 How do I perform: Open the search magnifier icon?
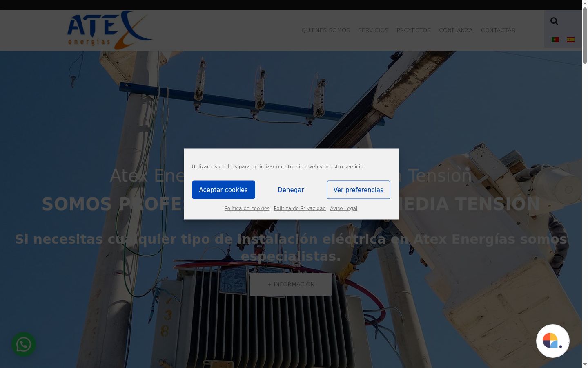click(x=554, y=21)
